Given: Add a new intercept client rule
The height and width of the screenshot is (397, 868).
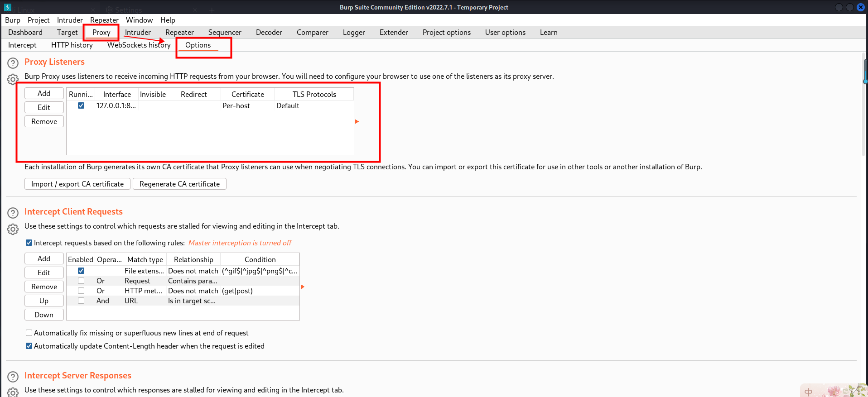Looking at the screenshot, I should (44, 258).
